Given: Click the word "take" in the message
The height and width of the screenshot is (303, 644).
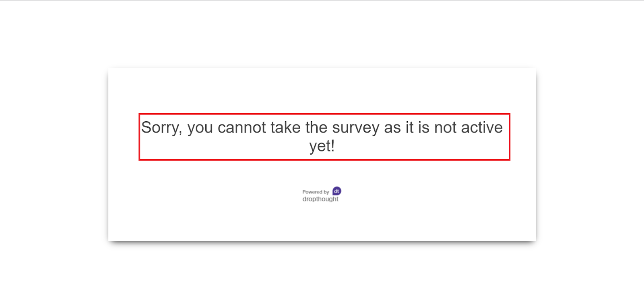Looking at the screenshot, I should click(285, 128).
